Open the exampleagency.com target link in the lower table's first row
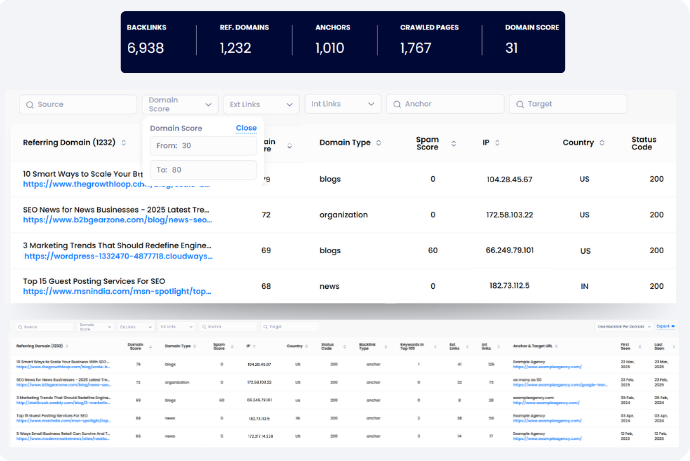This screenshot has width=690, height=461. pyautogui.click(x=547, y=366)
